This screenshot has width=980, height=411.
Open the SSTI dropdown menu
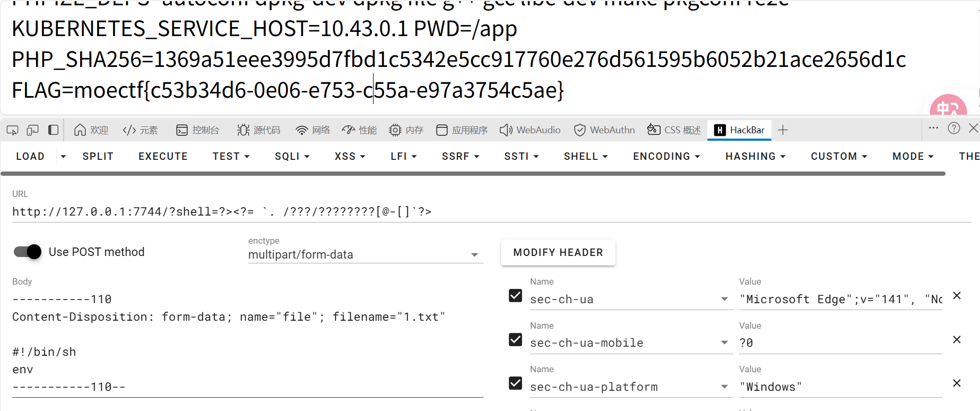521,156
